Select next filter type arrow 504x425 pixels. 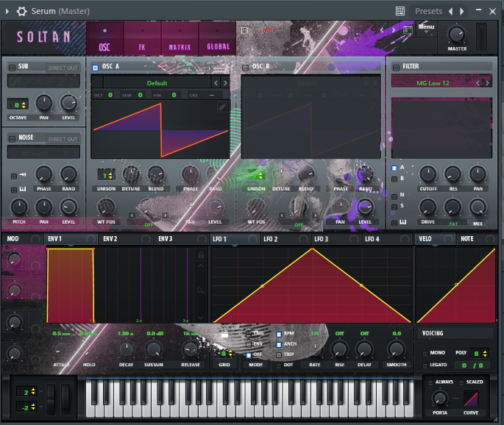487,83
